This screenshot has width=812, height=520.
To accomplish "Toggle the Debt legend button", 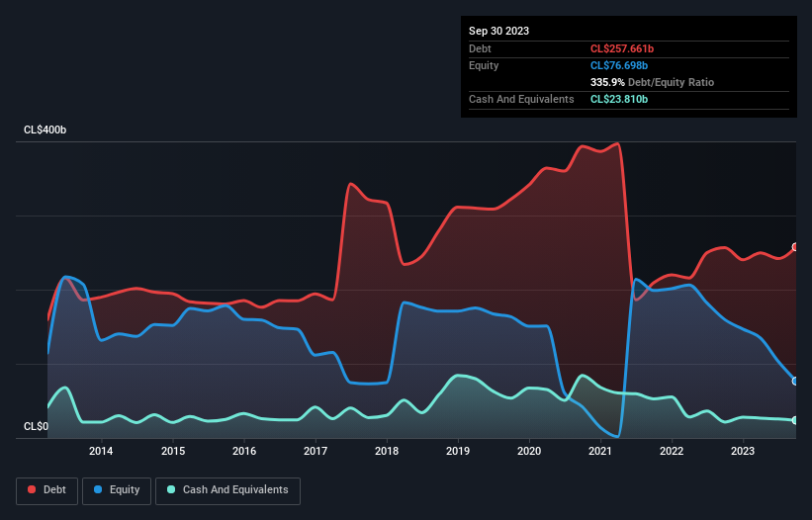I will 47,490.
